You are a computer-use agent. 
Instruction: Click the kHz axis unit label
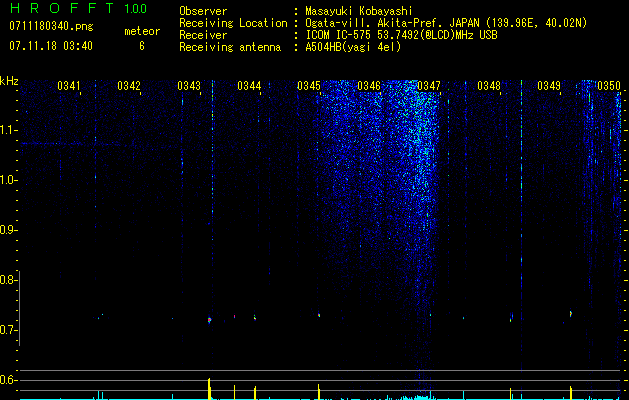pos(9,81)
